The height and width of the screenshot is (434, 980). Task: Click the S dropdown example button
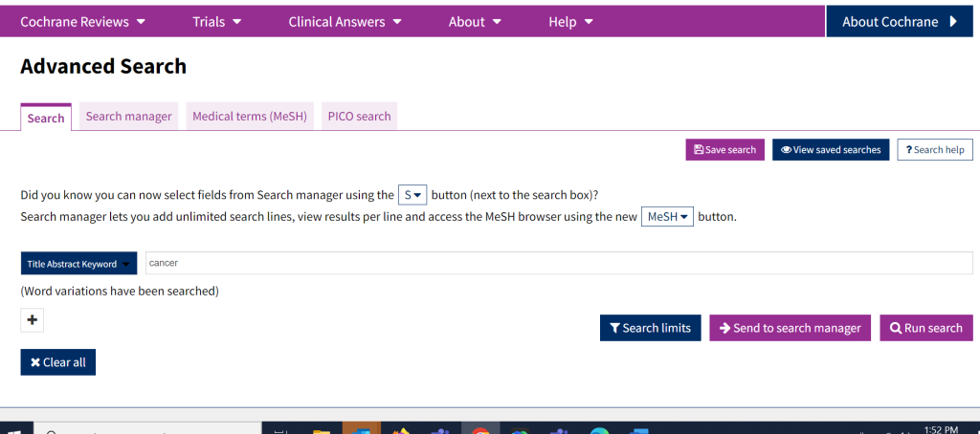pyautogui.click(x=412, y=195)
